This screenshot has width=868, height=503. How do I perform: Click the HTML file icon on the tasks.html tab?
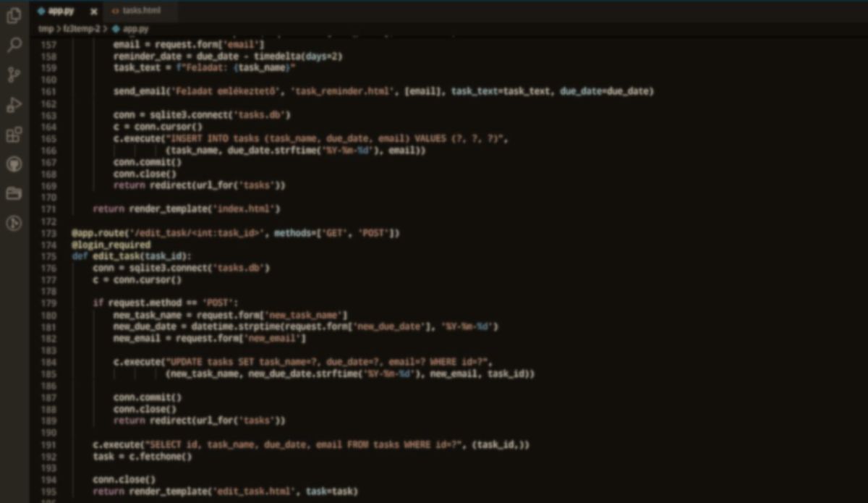(x=116, y=12)
